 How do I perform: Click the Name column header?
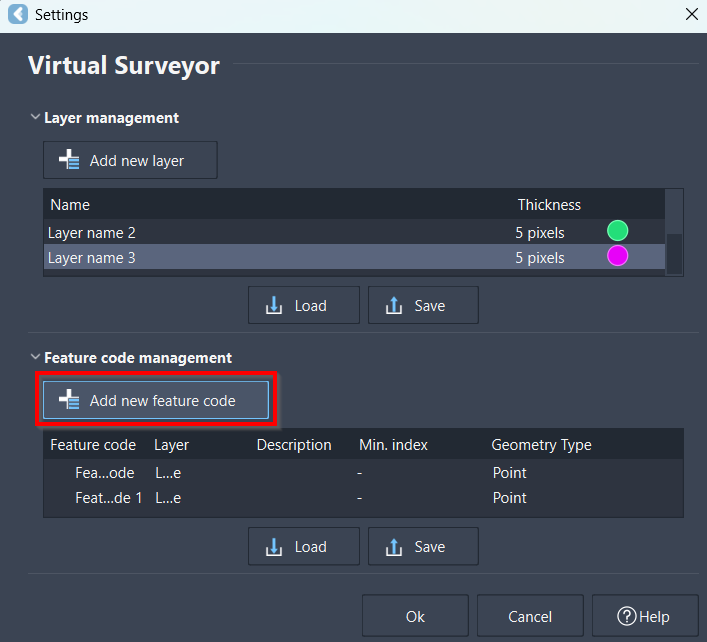70,205
